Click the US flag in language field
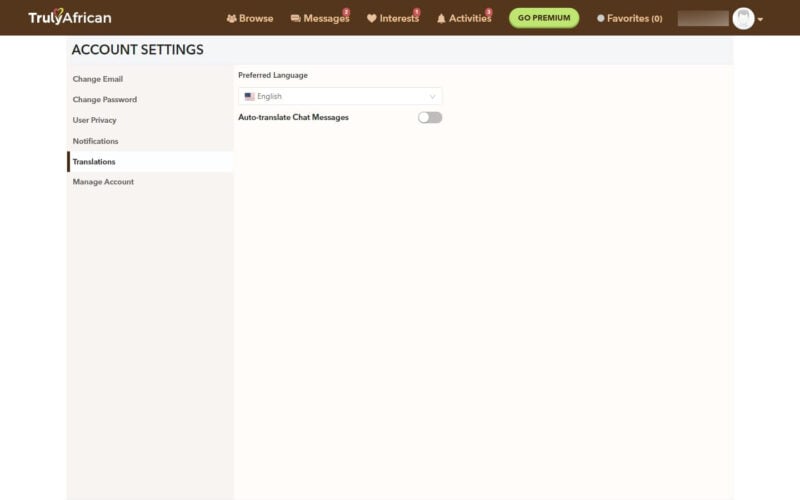The image size is (800, 500). click(249, 96)
